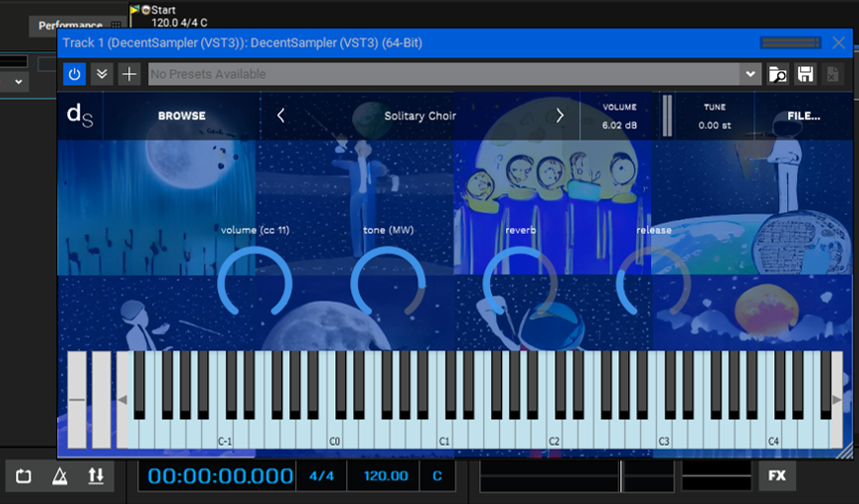
Task: Play the C2 key on keyboard
Action: (554, 436)
